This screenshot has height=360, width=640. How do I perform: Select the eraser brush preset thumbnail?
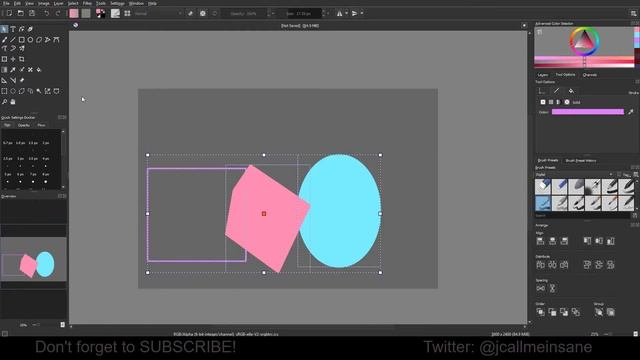pyautogui.click(x=543, y=187)
